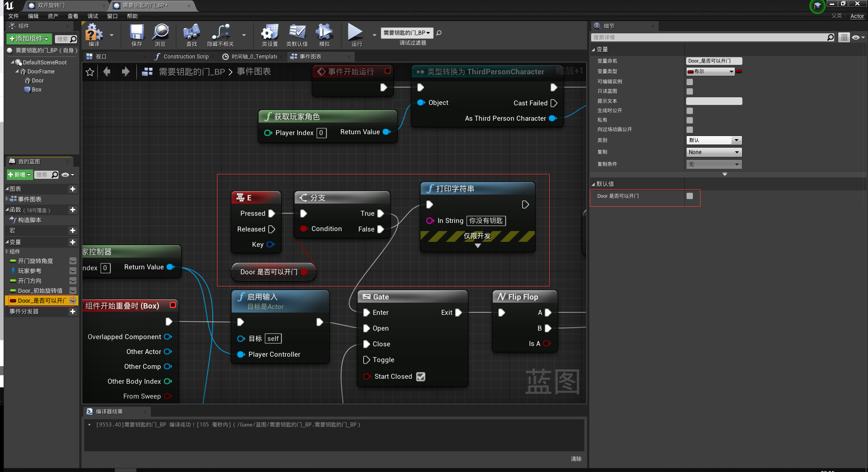Select 构造脚本 function in list

coord(30,220)
